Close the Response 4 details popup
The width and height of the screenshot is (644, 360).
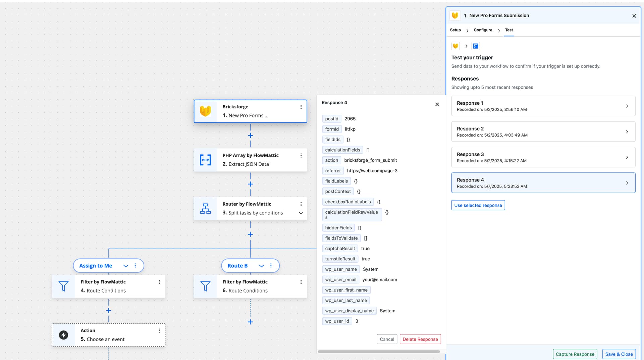point(437,104)
